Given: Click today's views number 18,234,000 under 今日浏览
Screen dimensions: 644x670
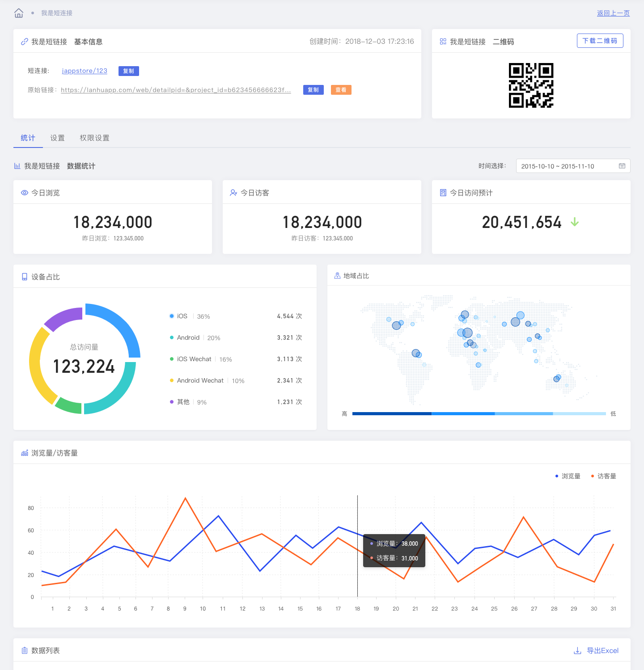Looking at the screenshot, I should (x=113, y=222).
